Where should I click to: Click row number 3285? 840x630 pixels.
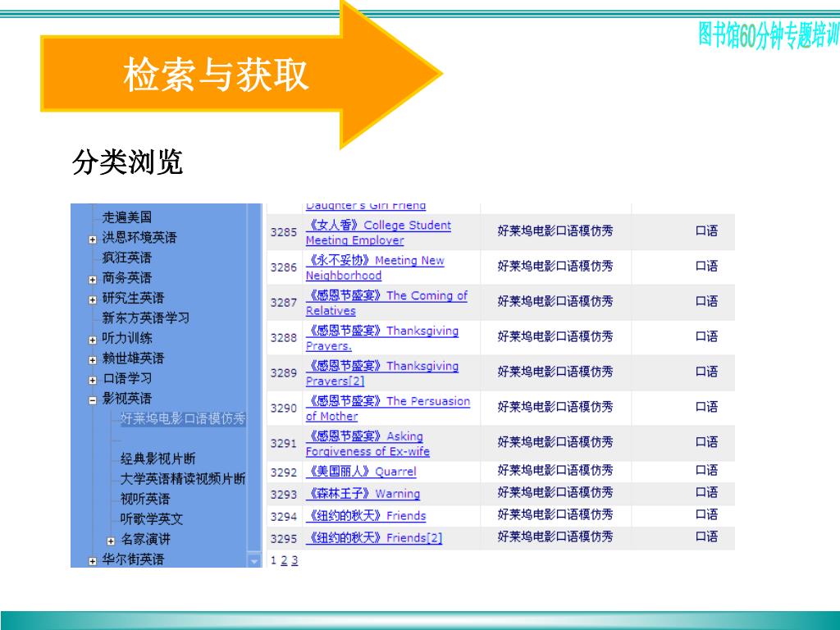click(x=283, y=232)
